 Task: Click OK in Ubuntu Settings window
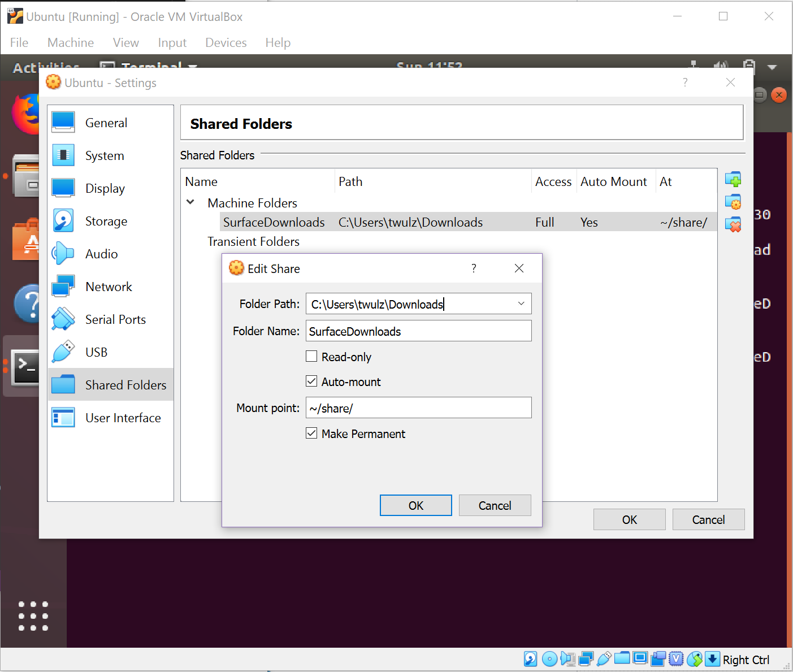[630, 519]
